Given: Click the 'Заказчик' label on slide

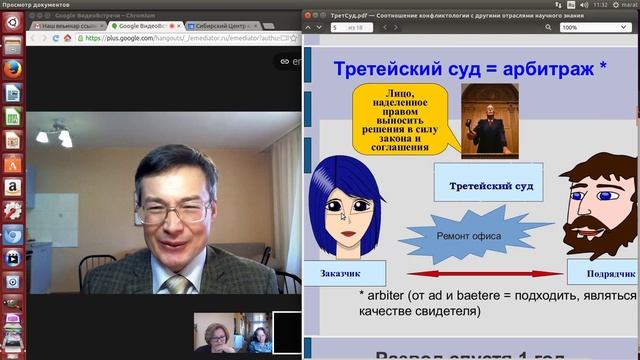Looking at the screenshot, I should tap(345, 273).
